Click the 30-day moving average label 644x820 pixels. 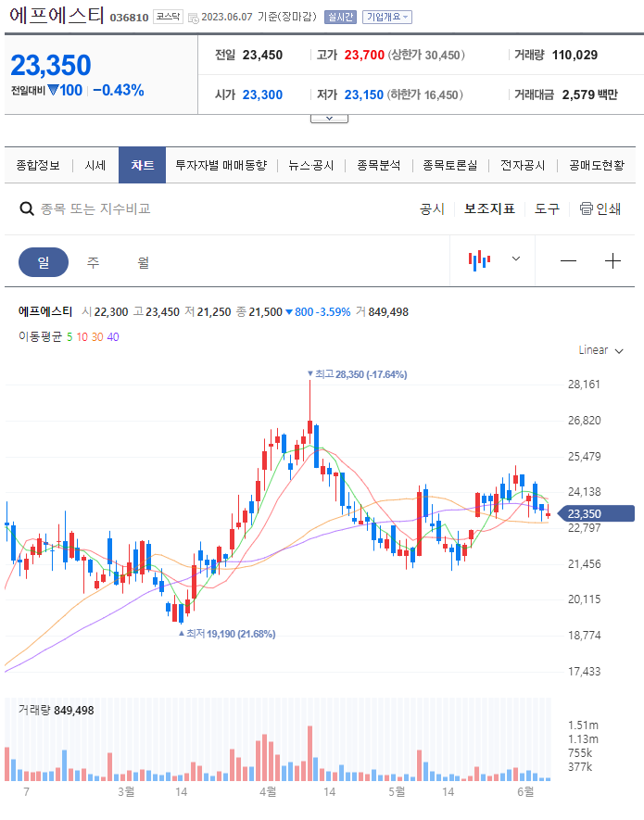tap(97, 337)
